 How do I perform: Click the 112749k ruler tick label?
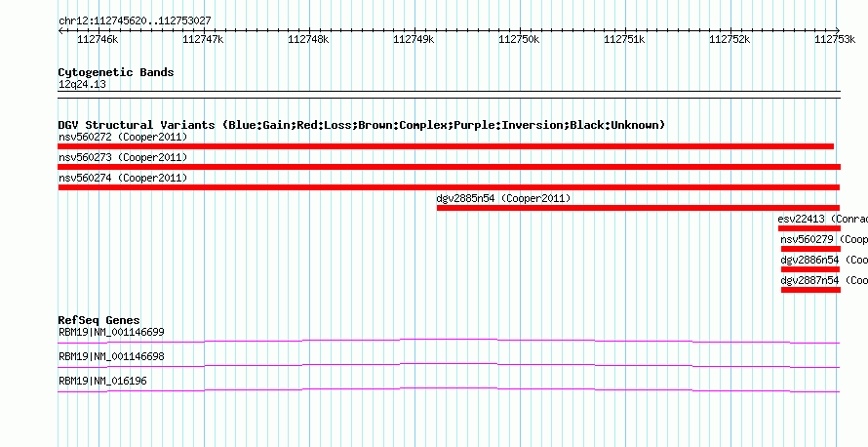tap(414, 39)
